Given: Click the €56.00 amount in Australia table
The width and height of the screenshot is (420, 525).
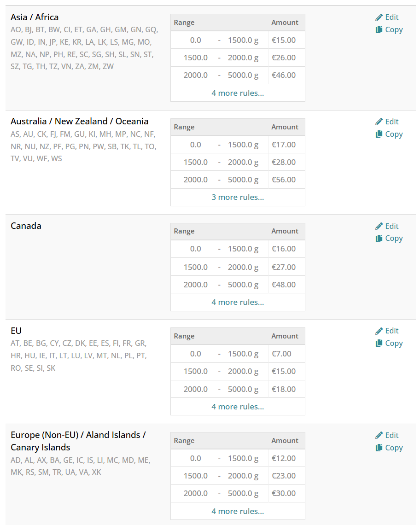Looking at the screenshot, I should point(284,180).
